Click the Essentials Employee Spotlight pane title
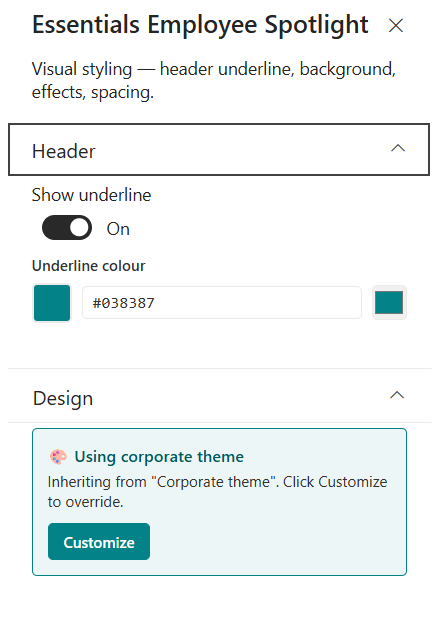The height and width of the screenshot is (630, 437). 200,25
